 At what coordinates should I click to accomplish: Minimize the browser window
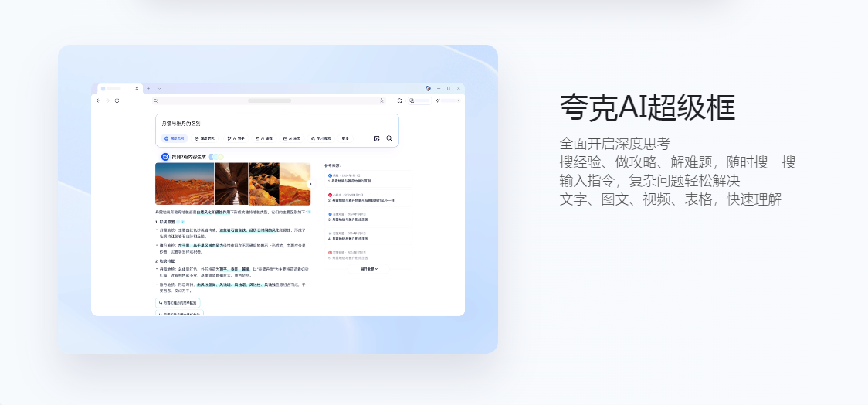coord(439,88)
